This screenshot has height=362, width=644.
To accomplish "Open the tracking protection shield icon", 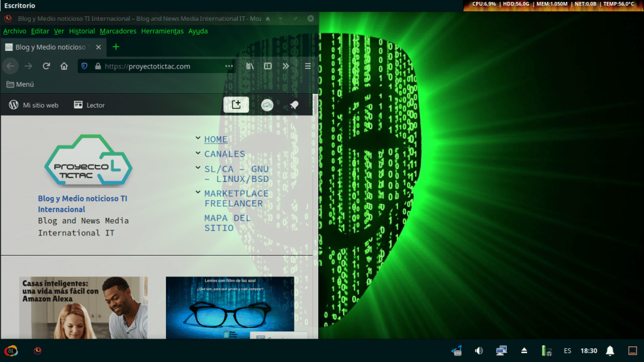I will (x=84, y=66).
